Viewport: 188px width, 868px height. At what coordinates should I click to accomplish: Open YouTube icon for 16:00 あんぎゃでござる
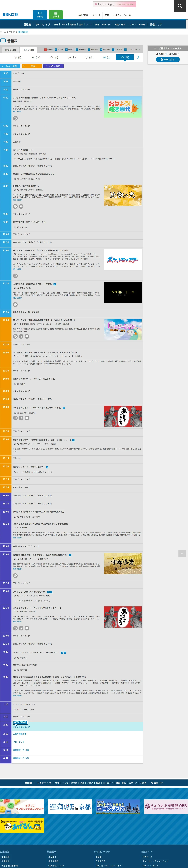pyautogui.click(x=27, y=418)
